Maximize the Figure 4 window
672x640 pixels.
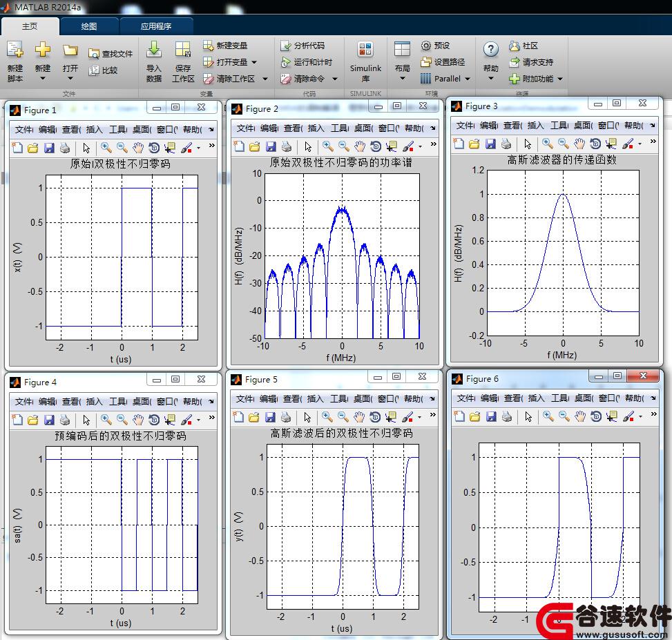click(x=175, y=379)
